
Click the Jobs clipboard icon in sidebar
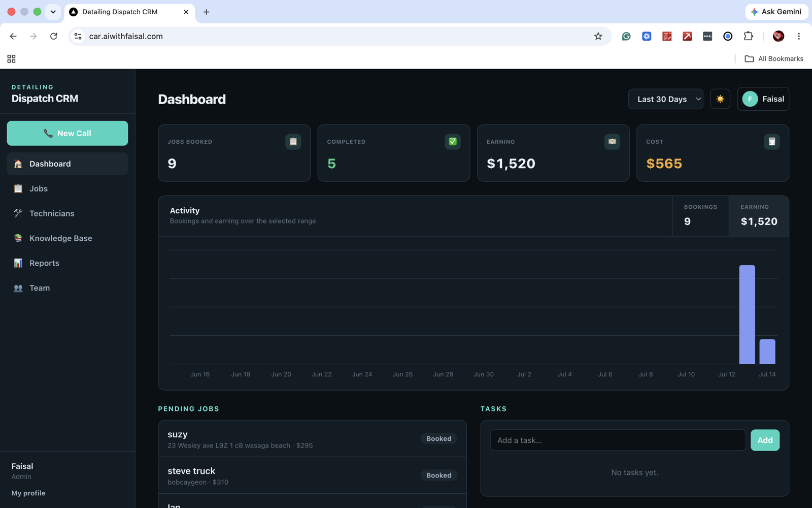pyautogui.click(x=18, y=188)
